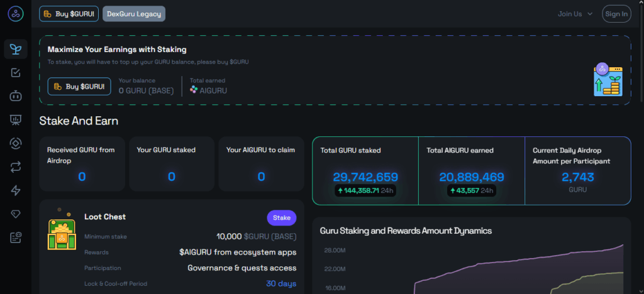Viewport: 644px width, 294px height.
Task: Click the staking illustration in the banner
Action: (608, 79)
